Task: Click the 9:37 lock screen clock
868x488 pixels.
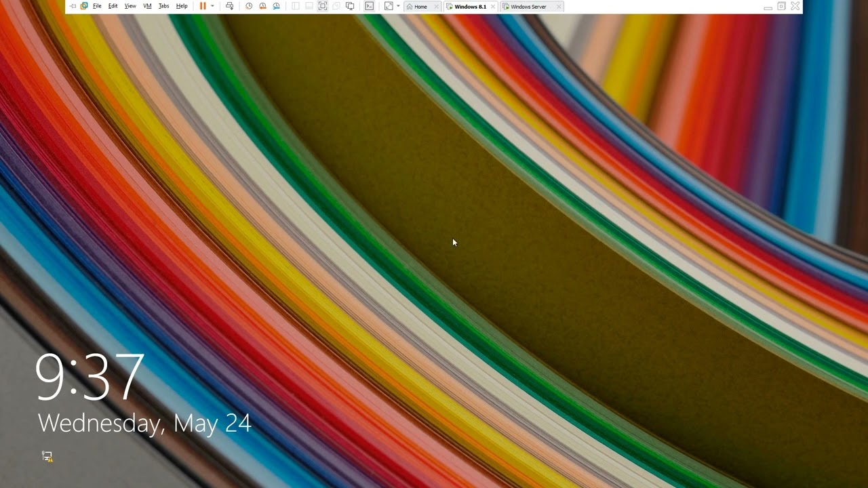Action: point(90,377)
